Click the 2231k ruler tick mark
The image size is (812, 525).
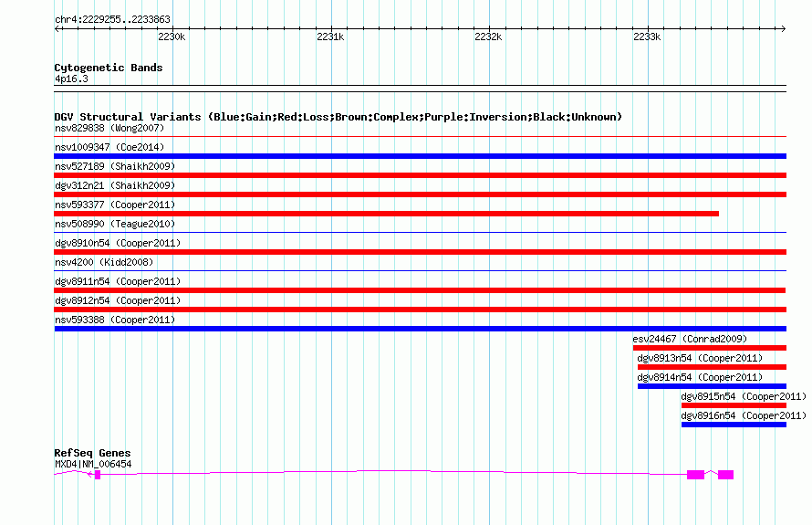(331, 29)
